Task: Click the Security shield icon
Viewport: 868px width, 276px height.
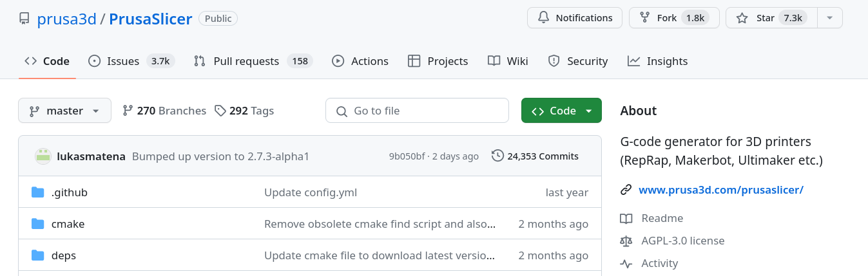Action: 554,61
